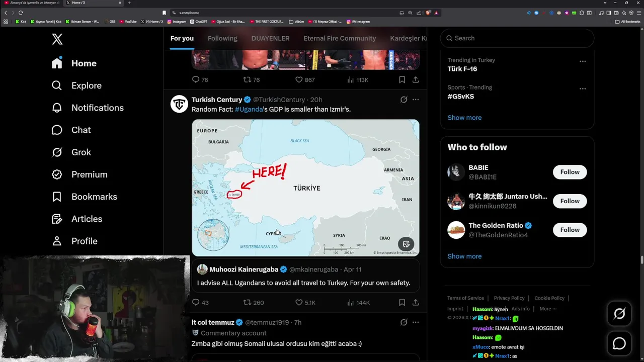Share the Turkish Century post

[x=416, y=303]
